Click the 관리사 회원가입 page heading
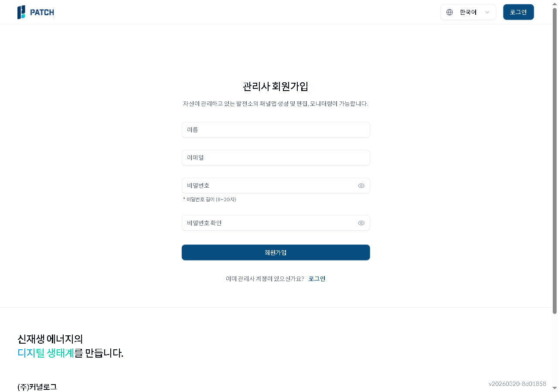 point(276,86)
